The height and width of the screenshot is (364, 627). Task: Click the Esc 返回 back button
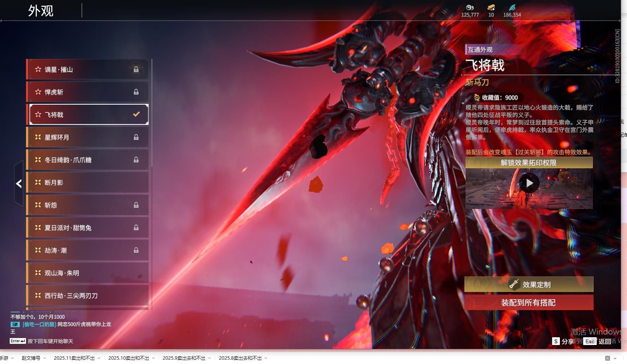click(x=598, y=341)
